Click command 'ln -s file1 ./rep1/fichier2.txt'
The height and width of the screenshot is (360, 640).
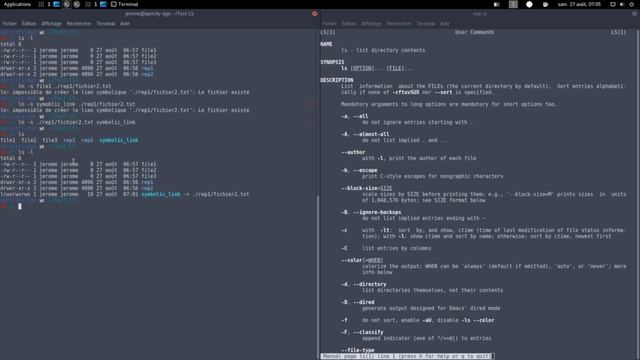point(64,86)
